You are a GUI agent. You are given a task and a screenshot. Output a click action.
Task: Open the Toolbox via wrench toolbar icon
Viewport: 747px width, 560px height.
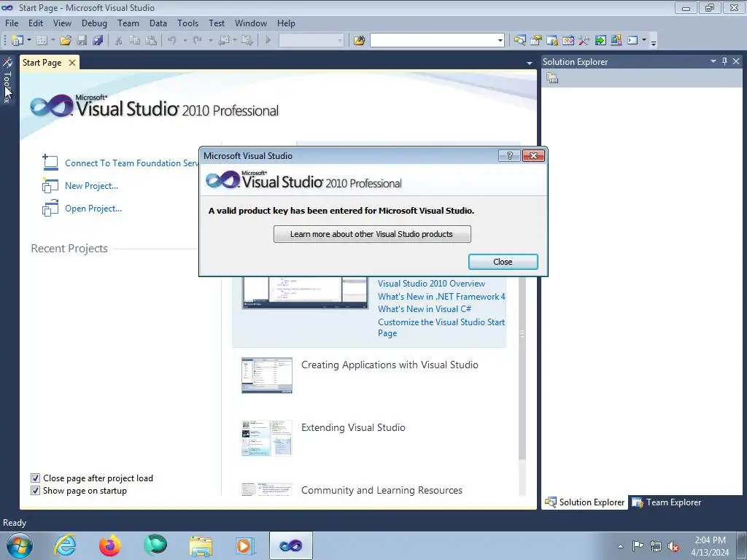coord(584,41)
